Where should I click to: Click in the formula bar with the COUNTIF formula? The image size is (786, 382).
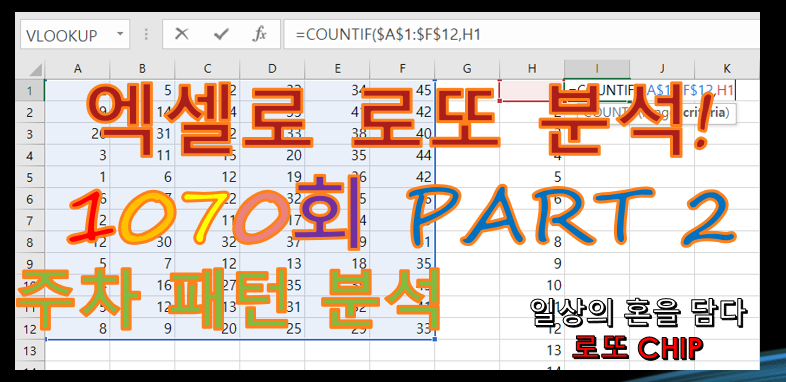point(521,34)
